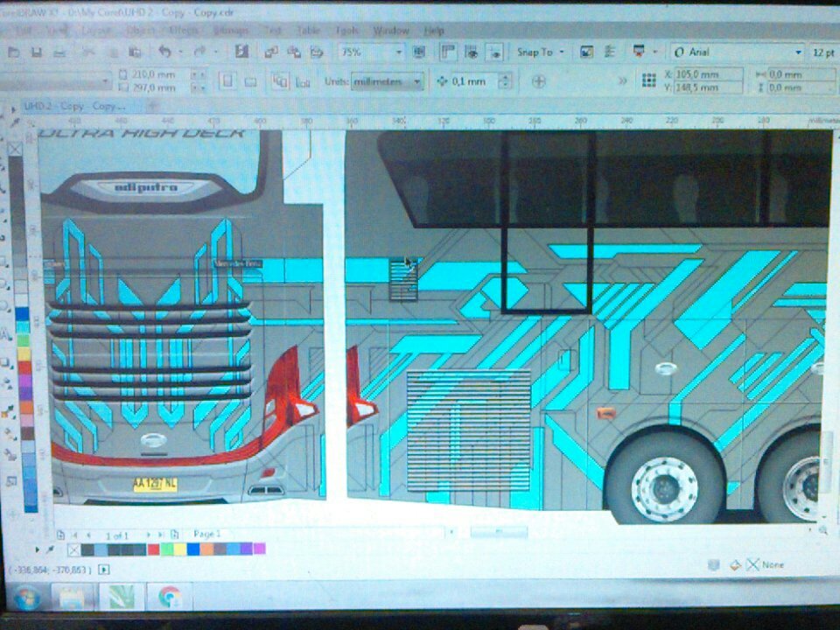Open the undo history dropdown arrow
Image resolution: width=840 pixels, height=630 pixels.
[x=180, y=52]
